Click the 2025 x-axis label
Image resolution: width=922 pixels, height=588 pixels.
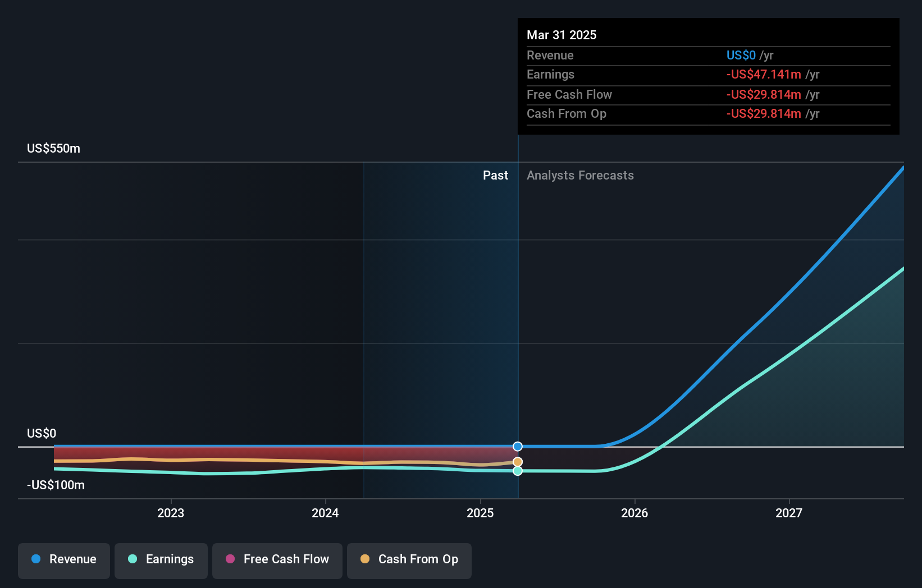click(480, 513)
